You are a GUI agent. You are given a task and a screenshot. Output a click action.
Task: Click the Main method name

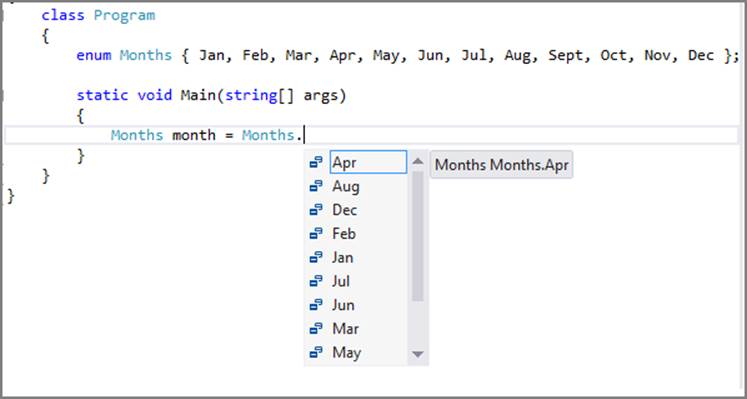coord(198,95)
